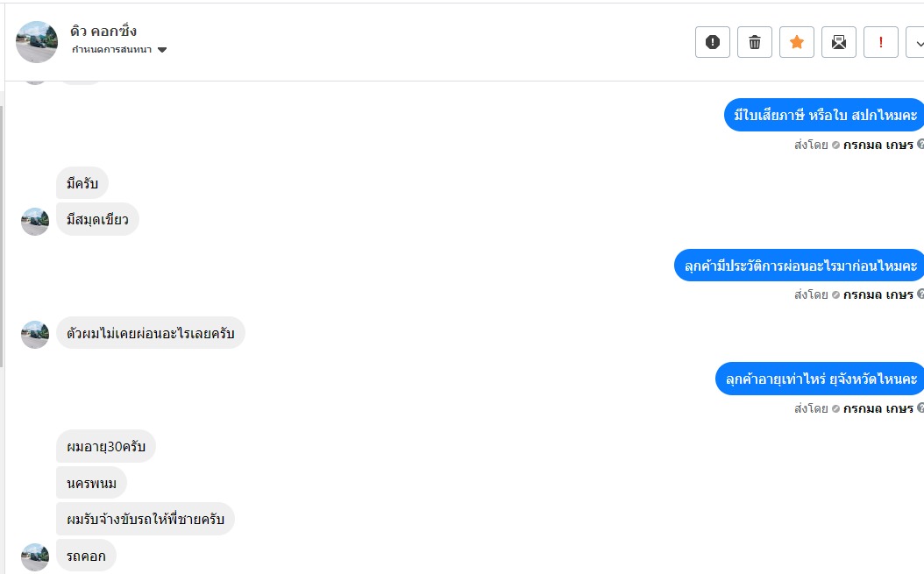
Task: Click the small badge icon before sender name under age question
Action: 835,408
